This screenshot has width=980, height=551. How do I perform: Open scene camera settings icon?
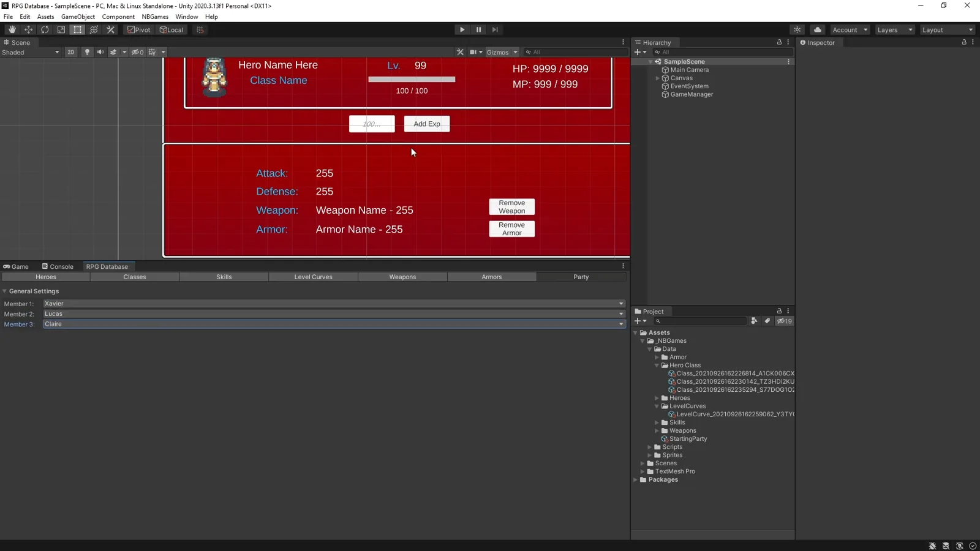476,52
